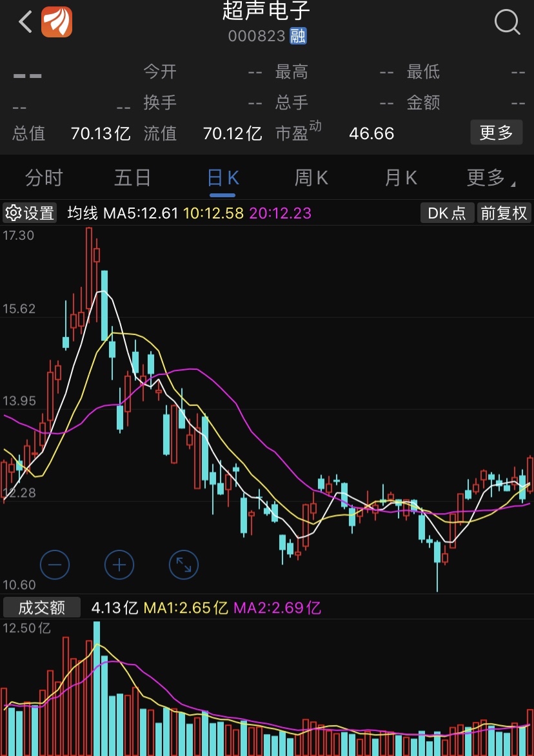
Task: Tap the 更多 button in quote header
Action: pos(497,133)
